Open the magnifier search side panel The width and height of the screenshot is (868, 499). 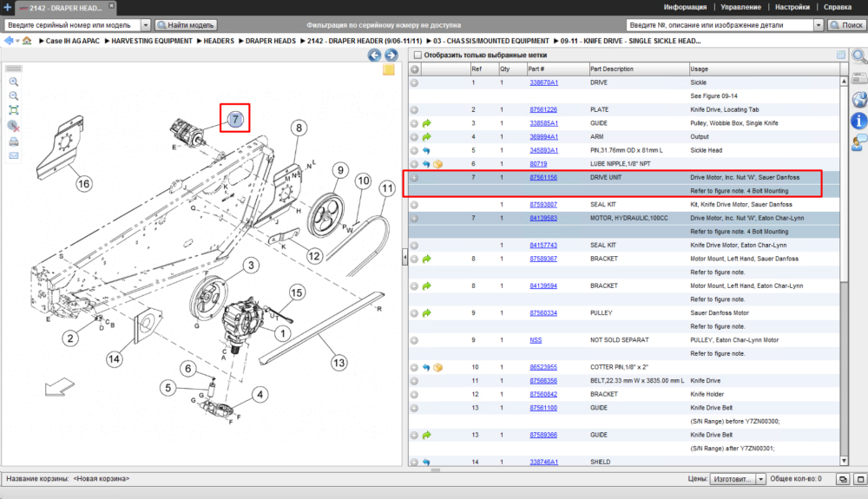pos(858,56)
